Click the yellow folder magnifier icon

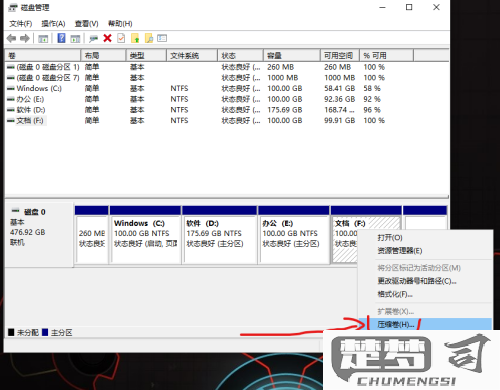pyautogui.click(x=149, y=38)
